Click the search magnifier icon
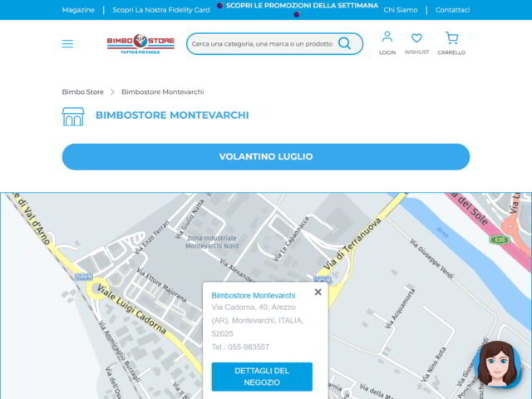This screenshot has height=399, width=532. point(344,43)
